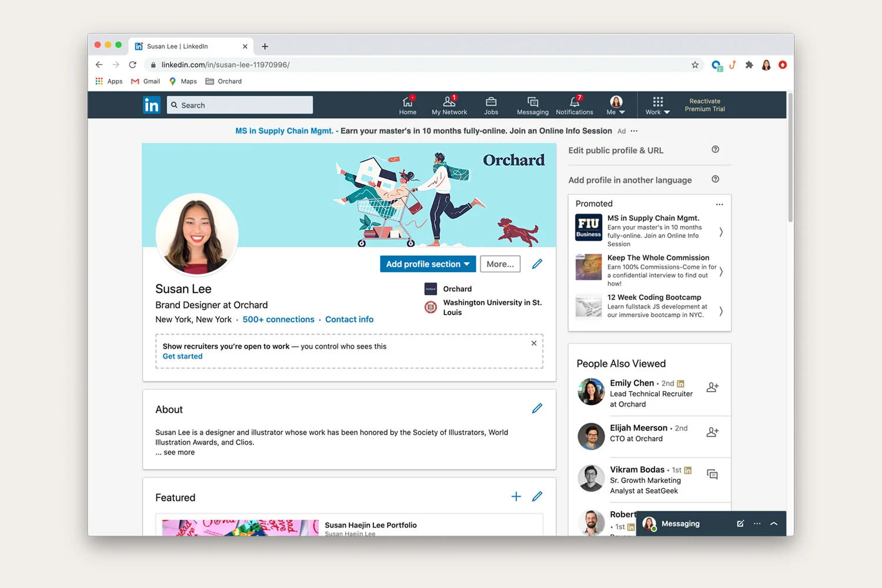Open the Add profile section dropdown
The image size is (882, 588).
coord(427,264)
